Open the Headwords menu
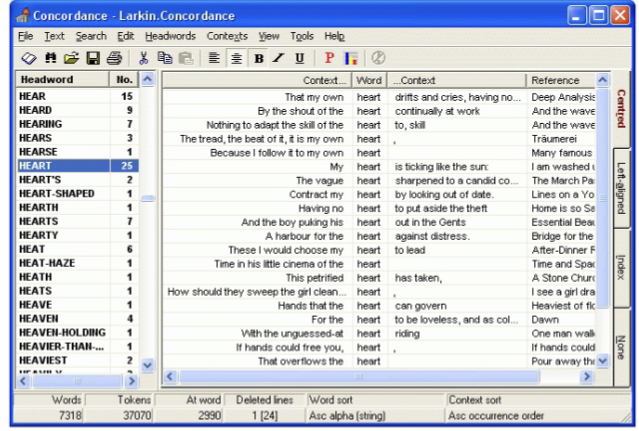This screenshot has height=431, width=639. point(170,36)
